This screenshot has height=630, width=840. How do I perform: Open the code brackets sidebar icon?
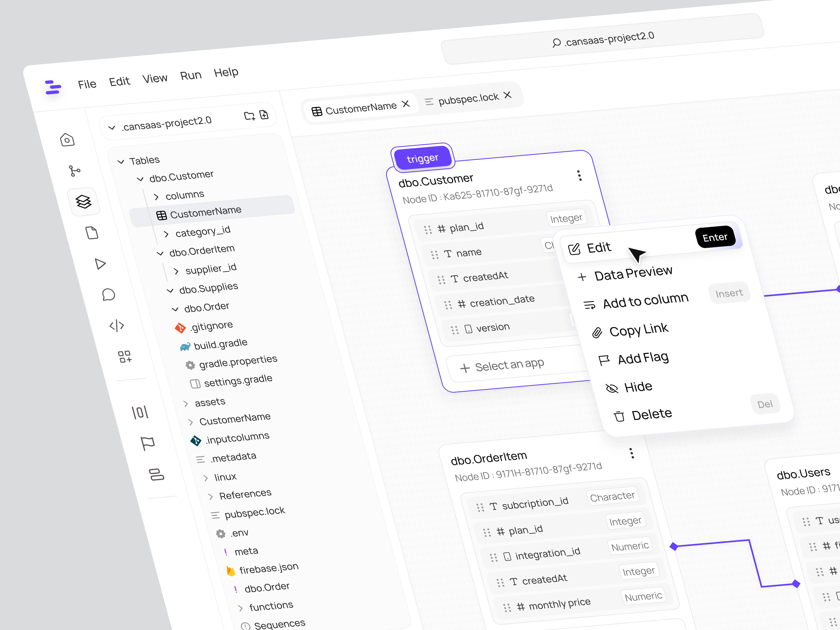tap(117, 325)
